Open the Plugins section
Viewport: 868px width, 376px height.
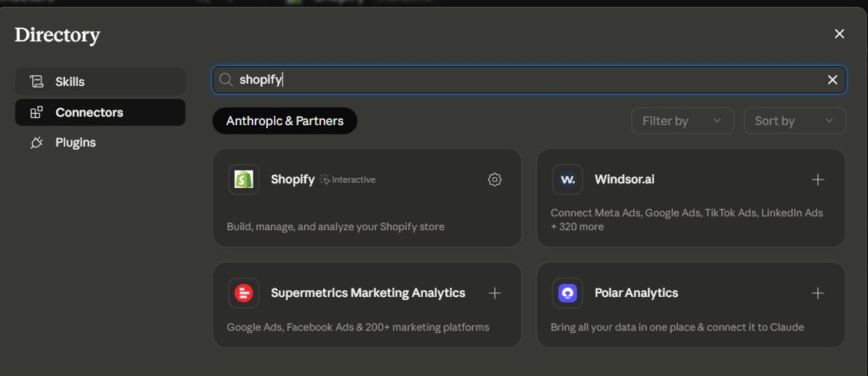(101, 143)
